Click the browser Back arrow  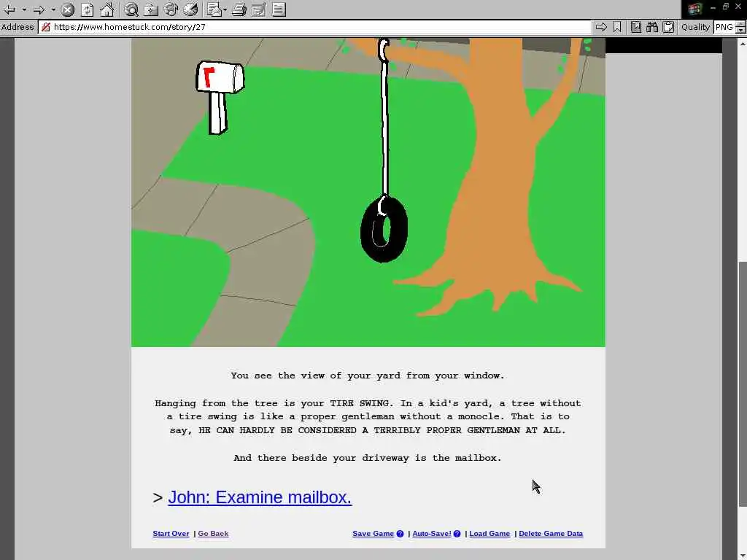(x=9, y=9)
